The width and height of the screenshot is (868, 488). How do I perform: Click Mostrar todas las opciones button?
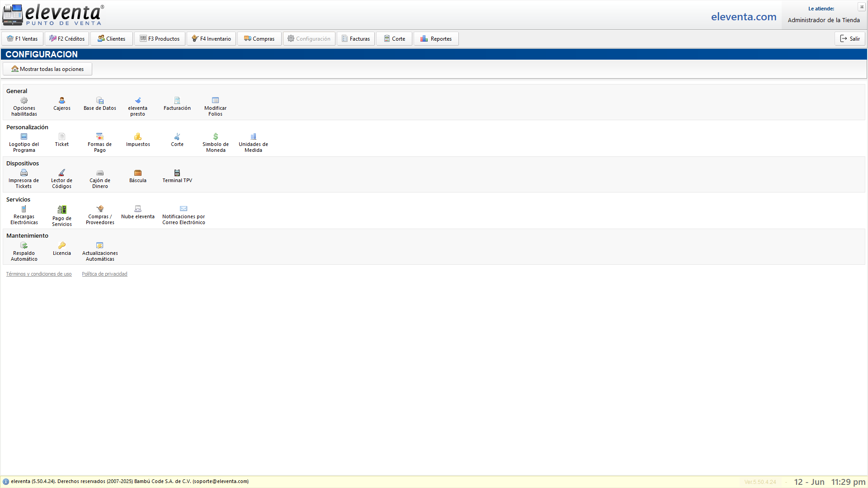click(47, 69)
